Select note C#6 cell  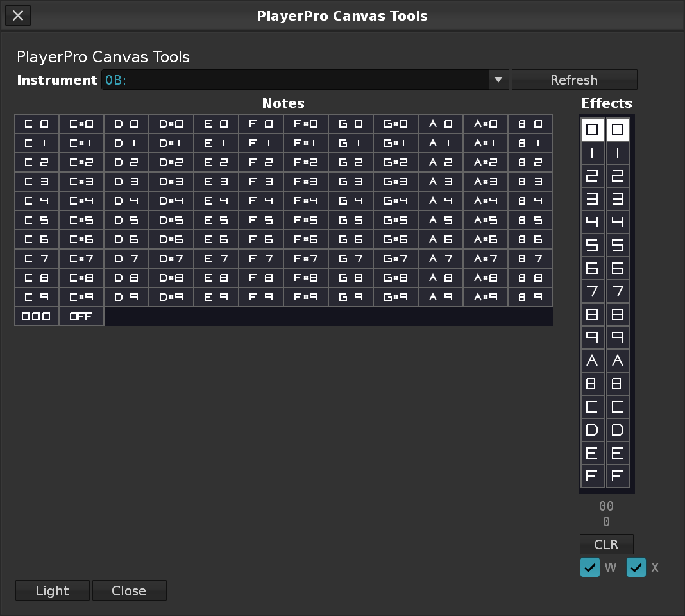point(81,239)
